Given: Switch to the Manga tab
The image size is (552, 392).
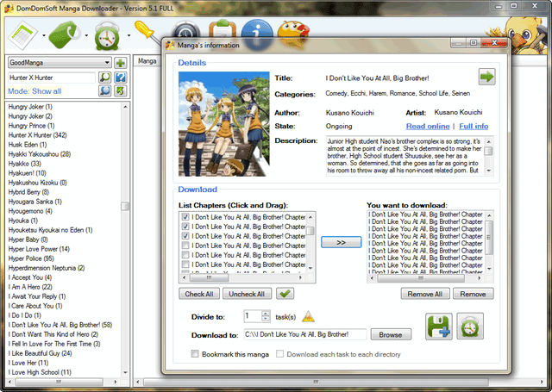Looking at the screenshot, I should (x=147, y=61).
